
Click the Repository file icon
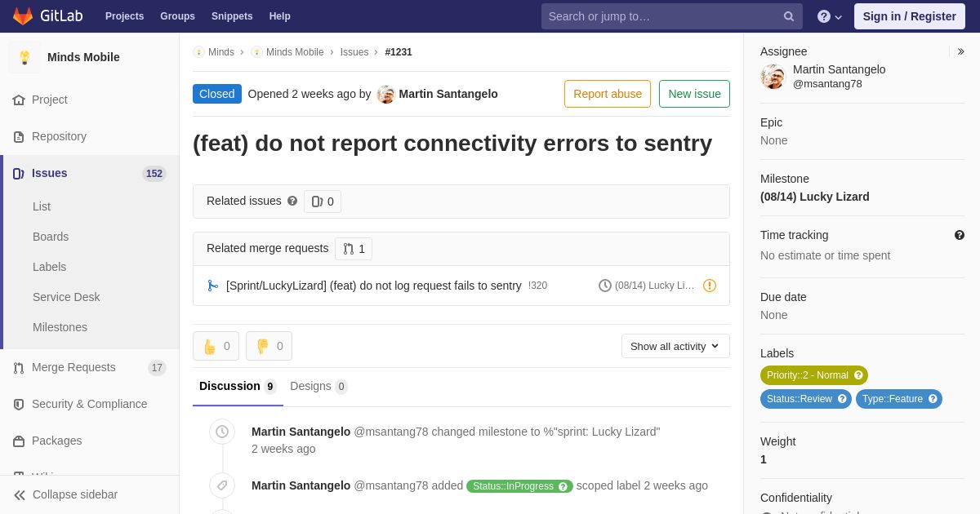(19, 136)
